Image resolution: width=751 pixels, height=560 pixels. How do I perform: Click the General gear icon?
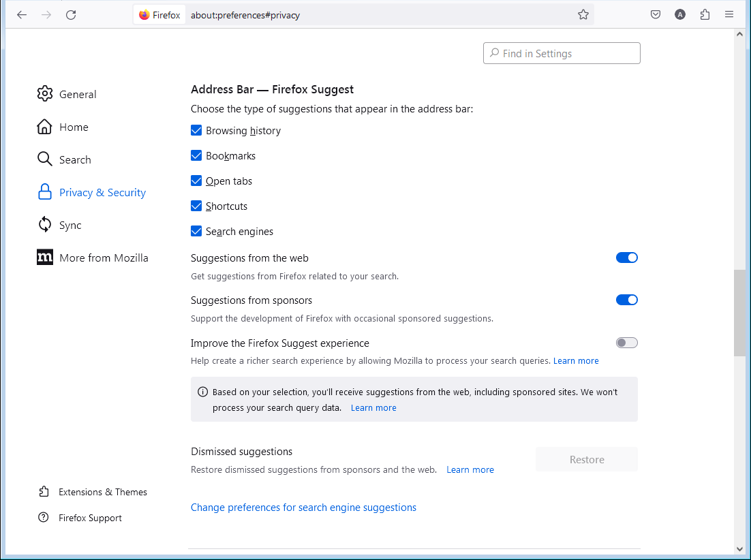pyautogui.click(x=45, y=94)
